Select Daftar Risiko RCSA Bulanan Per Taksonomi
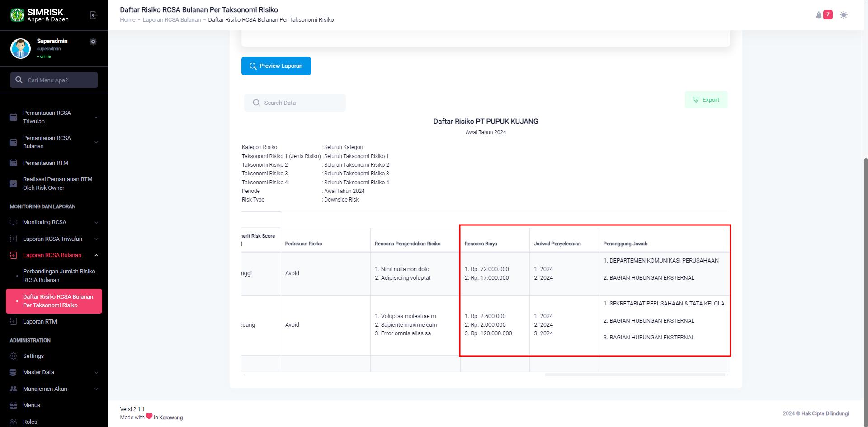This screenshot has width=868, height=427. tap(54, 301)
